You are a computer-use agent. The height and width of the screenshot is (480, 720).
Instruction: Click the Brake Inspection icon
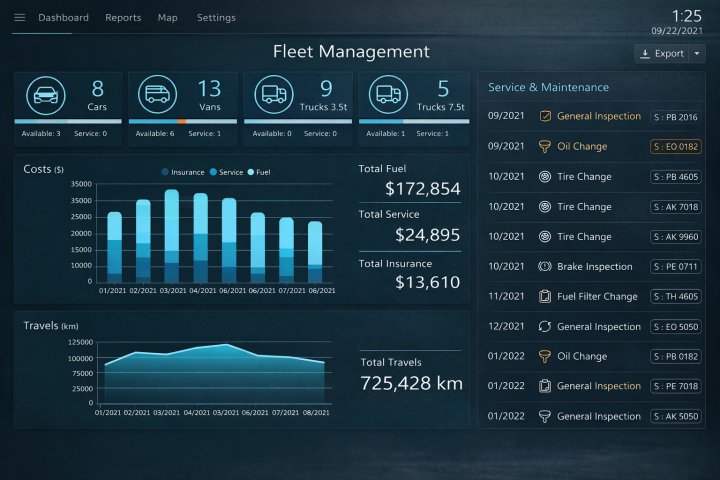pyautogui.click(x=545, y=267)
